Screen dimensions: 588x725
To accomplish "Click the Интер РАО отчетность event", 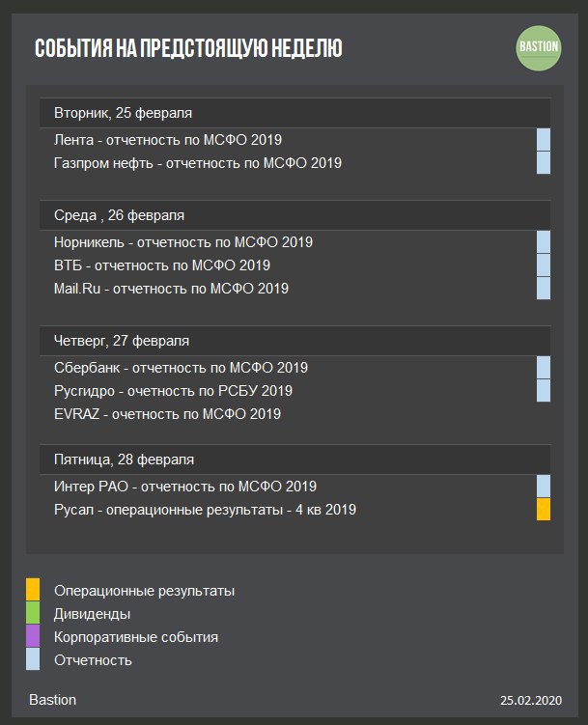I will click(185, 487).
